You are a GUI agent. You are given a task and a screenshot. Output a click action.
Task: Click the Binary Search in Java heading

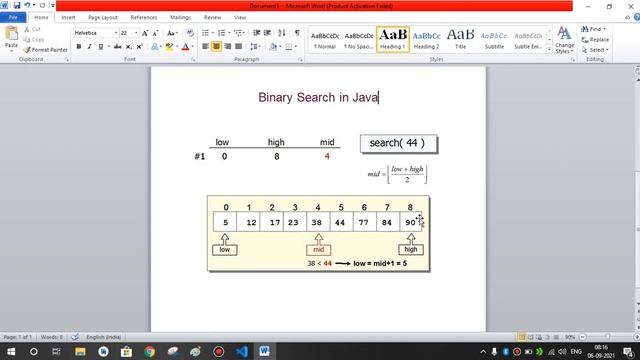click(318, 98)
